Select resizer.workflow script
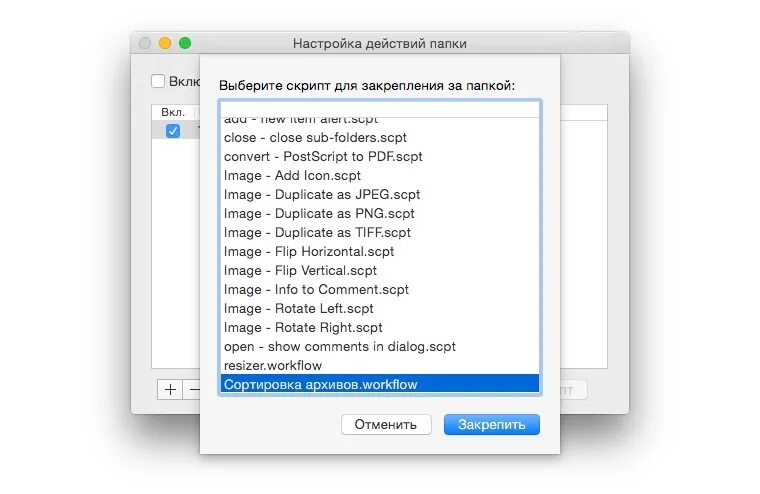This screenshot has height=494, width=760. [273, 365]
